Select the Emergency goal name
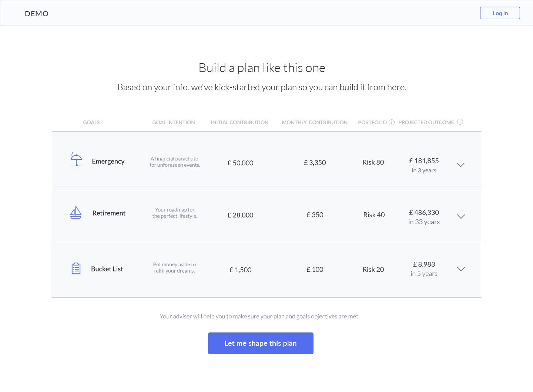The image size is (533, 392). pos(108,161)
